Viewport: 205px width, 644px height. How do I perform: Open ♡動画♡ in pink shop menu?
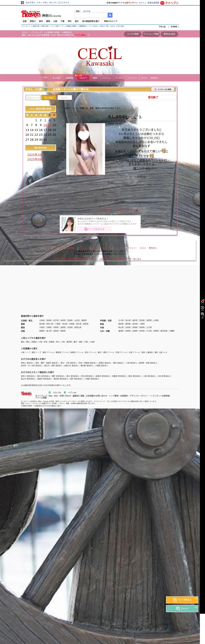pos(95,78)
